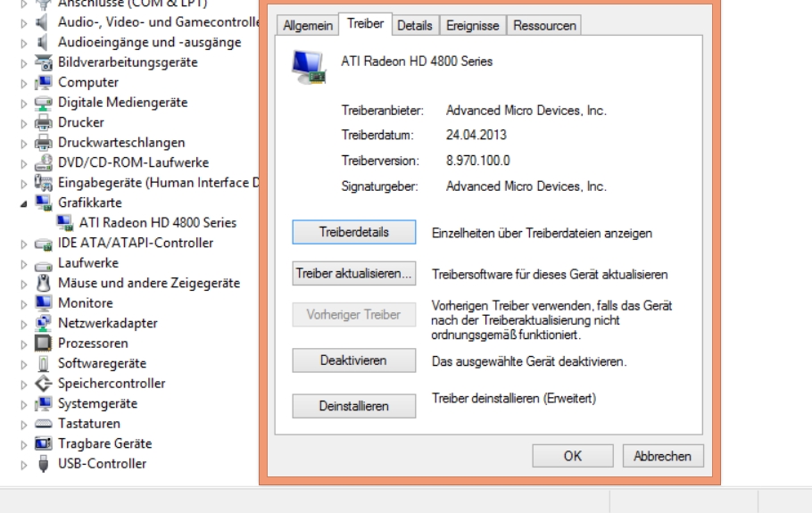Image resolution: width=812 pixels, height=513 pixels.
Task: Expand Audio-, Video- und Gamecontroller node
Action: (23, 23)
